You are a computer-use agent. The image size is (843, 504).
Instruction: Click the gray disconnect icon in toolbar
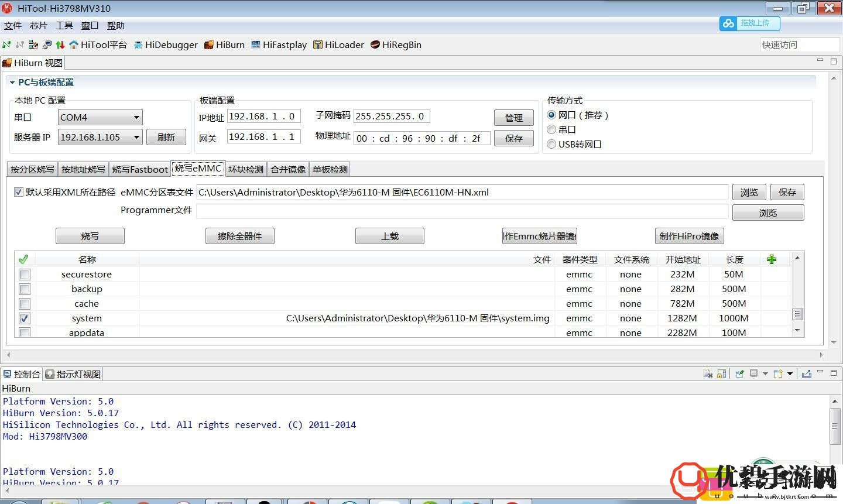(x=20, y=44)
